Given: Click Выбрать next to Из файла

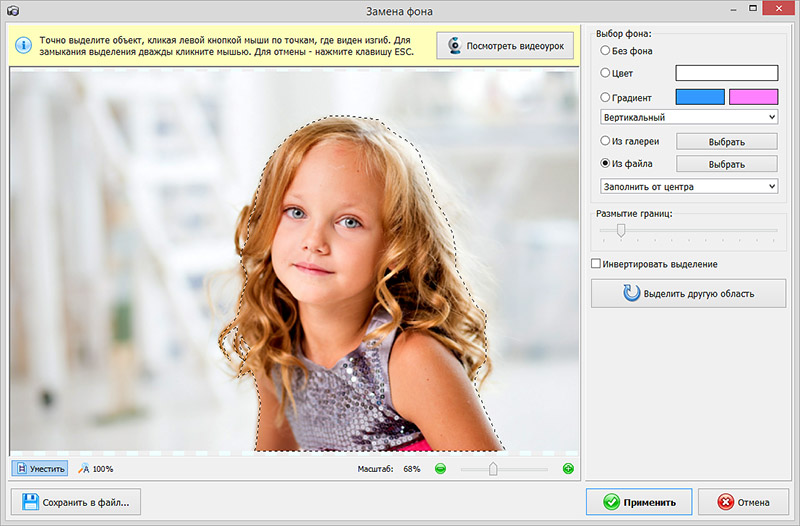Looking at the screenshot, I should point(727,164).
